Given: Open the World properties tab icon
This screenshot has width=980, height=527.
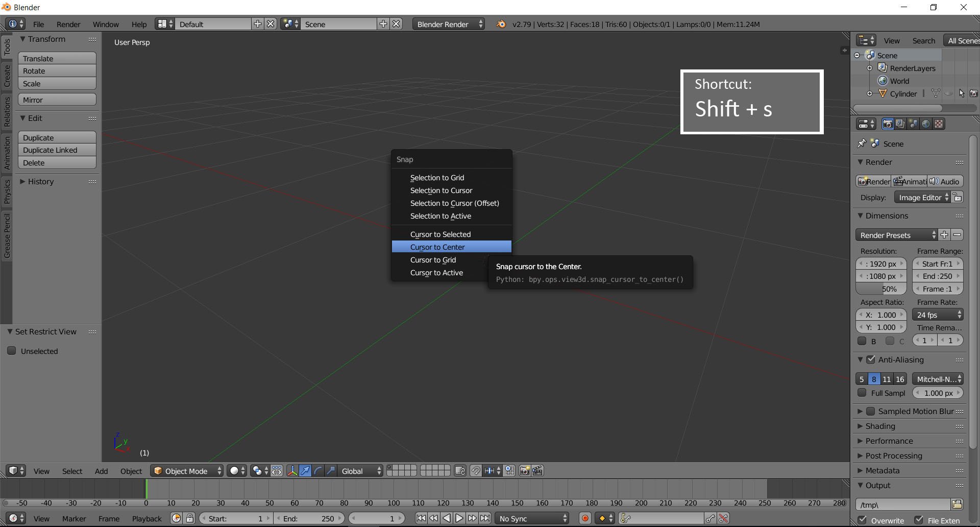Looking at the screenshot, I should [x=925, y=124].
